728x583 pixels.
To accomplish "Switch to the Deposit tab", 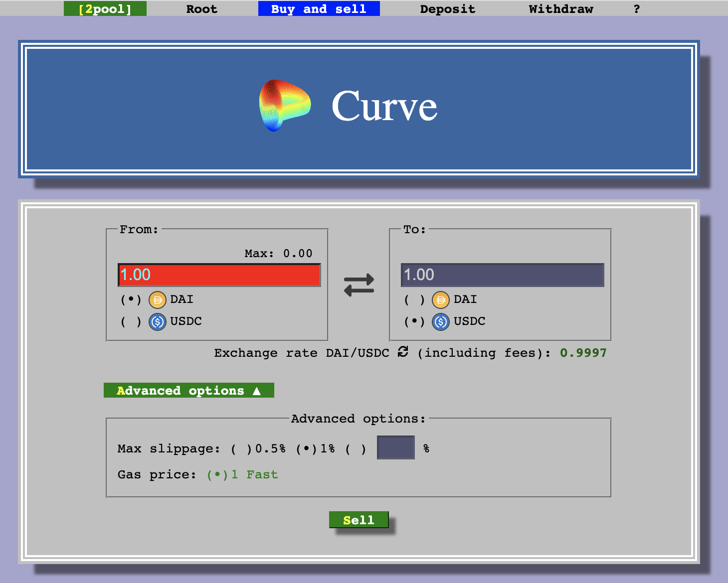I will click(x=447, y=8).
